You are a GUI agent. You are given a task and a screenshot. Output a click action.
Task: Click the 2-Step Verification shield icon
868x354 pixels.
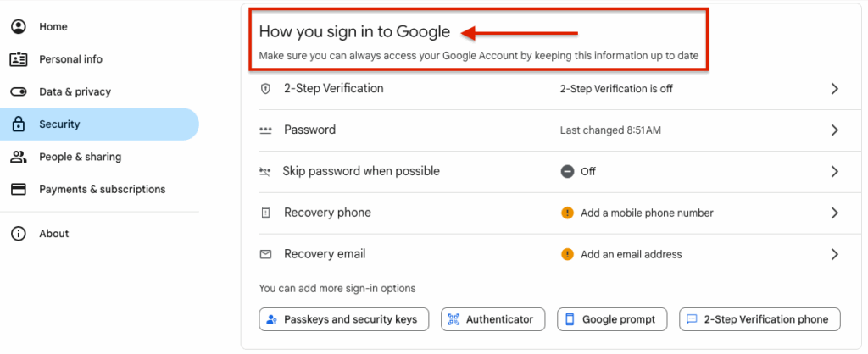pos(265,89)
